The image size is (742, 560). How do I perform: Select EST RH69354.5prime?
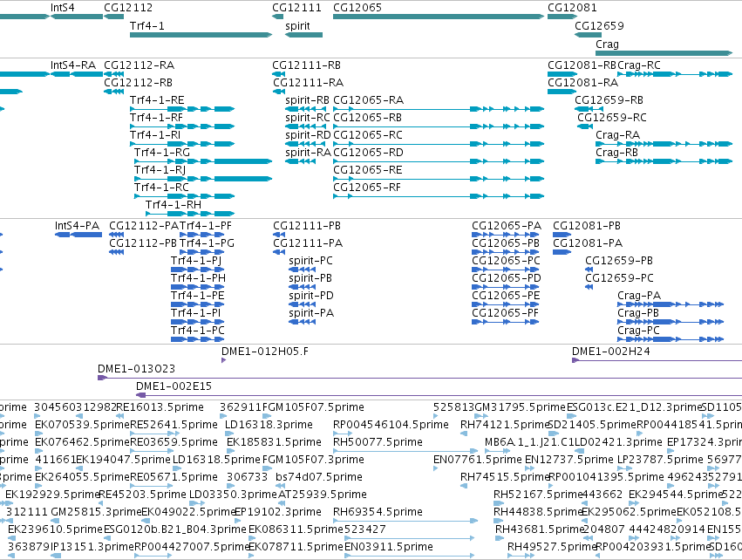tap(378, 512)
